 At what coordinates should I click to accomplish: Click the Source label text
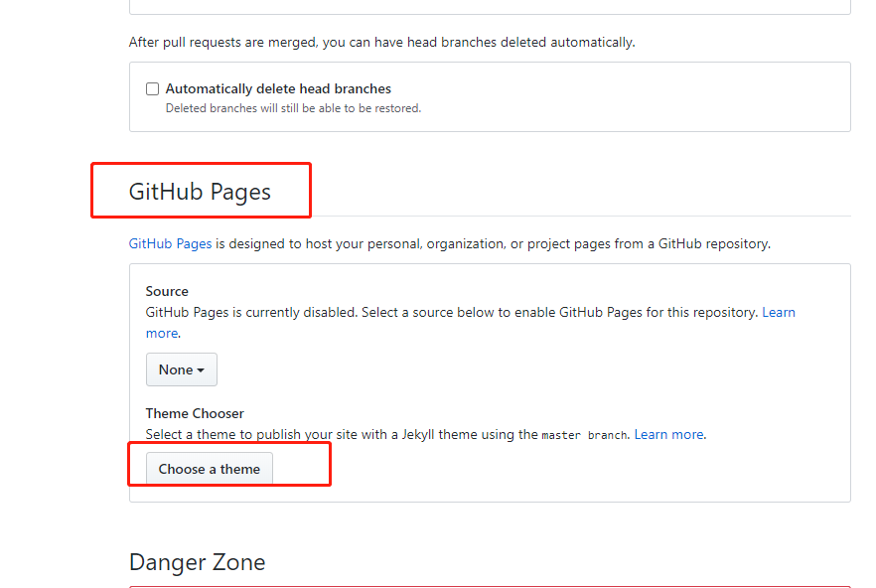[167, 291]
